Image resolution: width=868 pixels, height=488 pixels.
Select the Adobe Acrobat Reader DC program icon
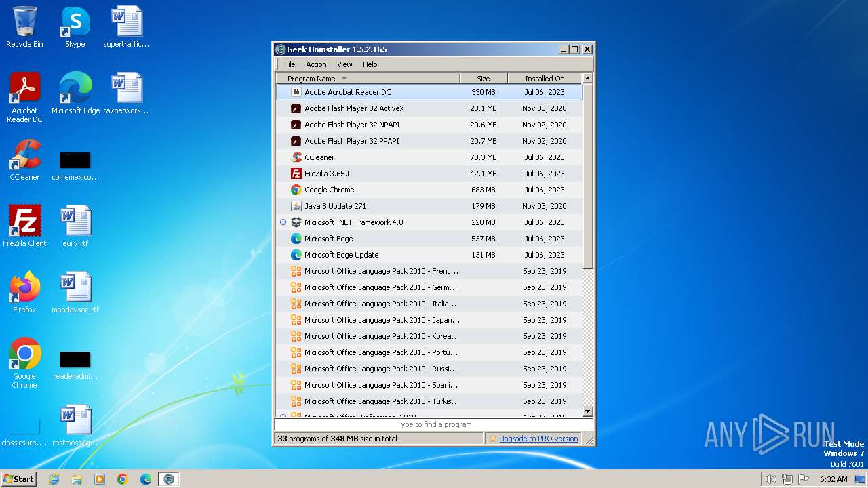(296, 92)
